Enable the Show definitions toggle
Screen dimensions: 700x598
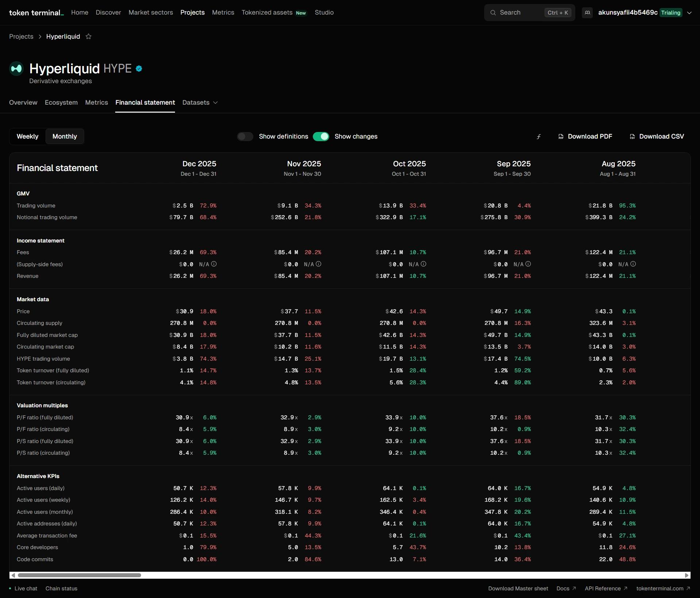[245, 136]
